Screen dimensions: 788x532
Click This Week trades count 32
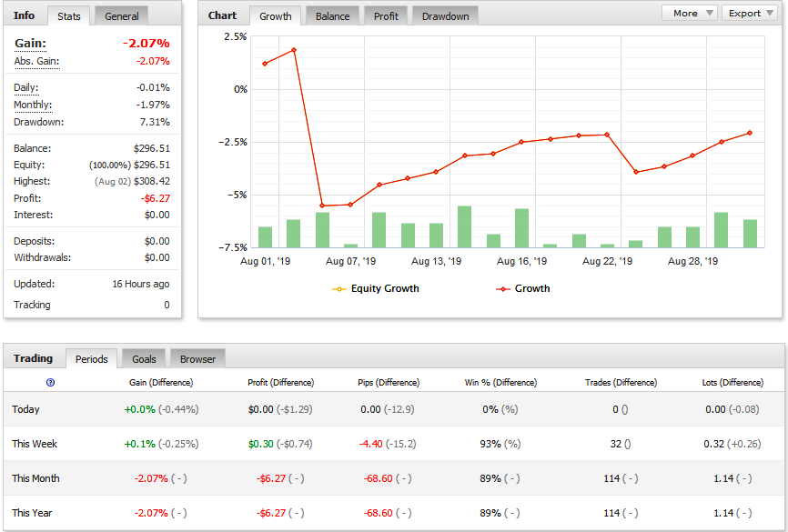click(616, 444)
